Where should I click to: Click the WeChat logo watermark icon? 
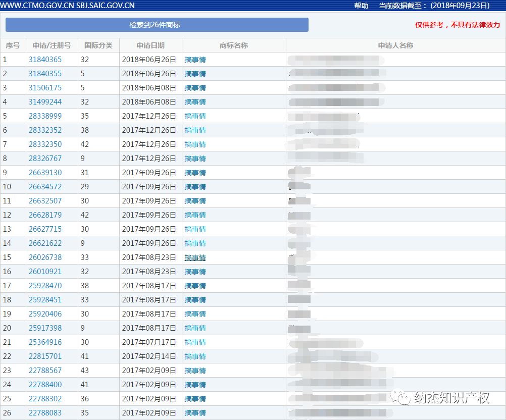pos(403,398)
